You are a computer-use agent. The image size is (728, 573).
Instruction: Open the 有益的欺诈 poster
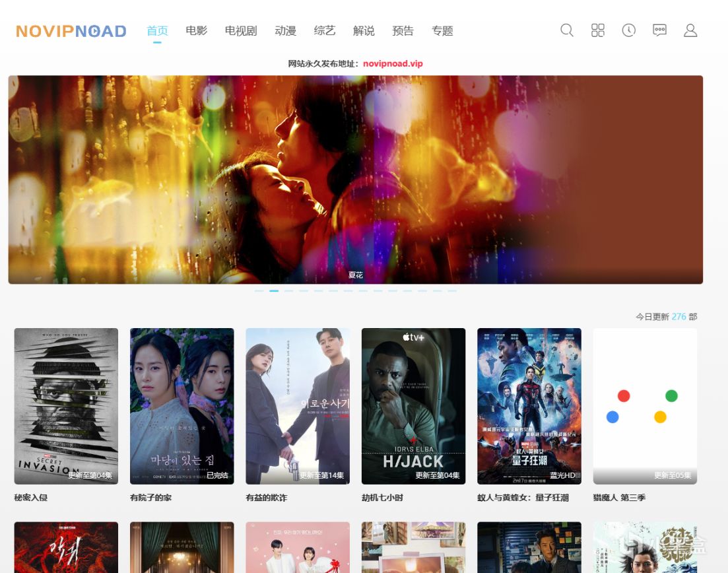(298, 406)
